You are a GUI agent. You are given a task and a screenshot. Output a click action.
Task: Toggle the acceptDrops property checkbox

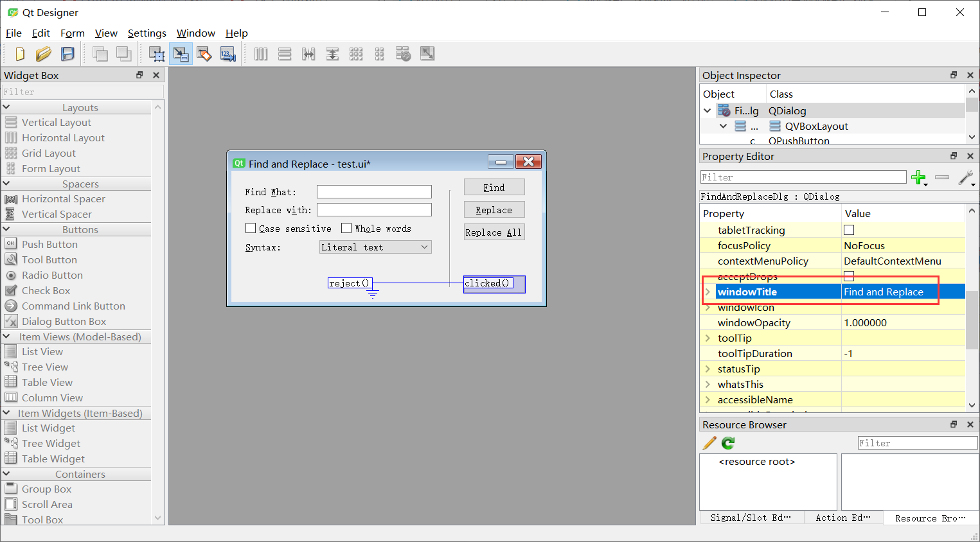tap(849, 276)
